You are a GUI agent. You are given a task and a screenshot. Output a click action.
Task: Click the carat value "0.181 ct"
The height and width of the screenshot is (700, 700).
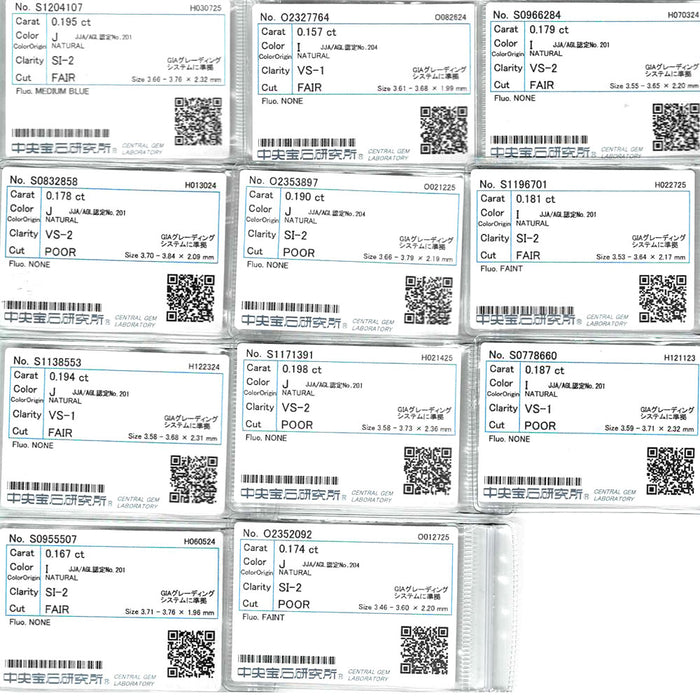point(535,199)
